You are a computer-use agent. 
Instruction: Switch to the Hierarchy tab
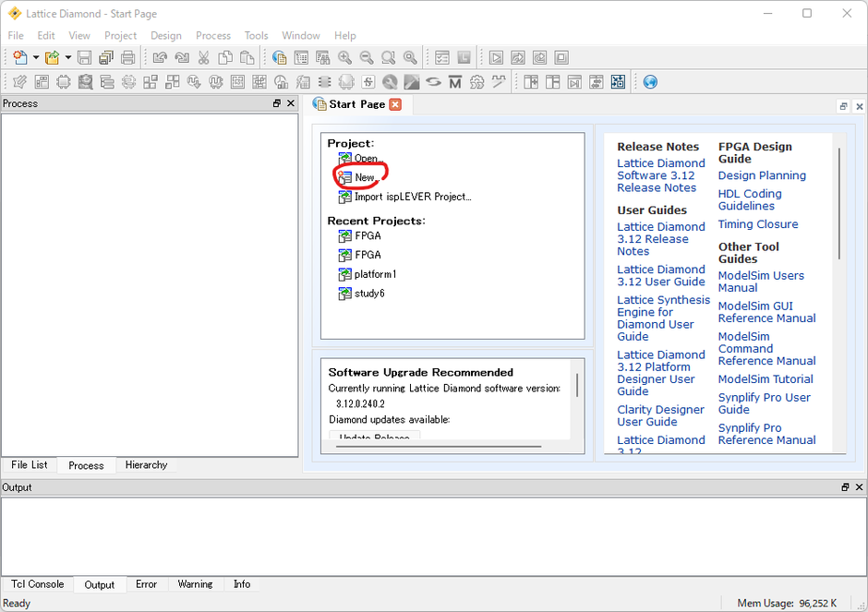[x=146, y=465]
